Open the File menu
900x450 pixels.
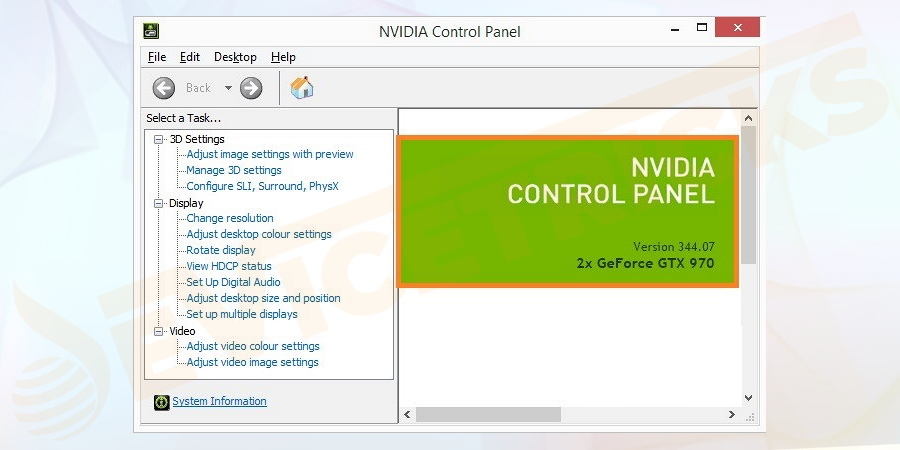click(x=157, y=57)
